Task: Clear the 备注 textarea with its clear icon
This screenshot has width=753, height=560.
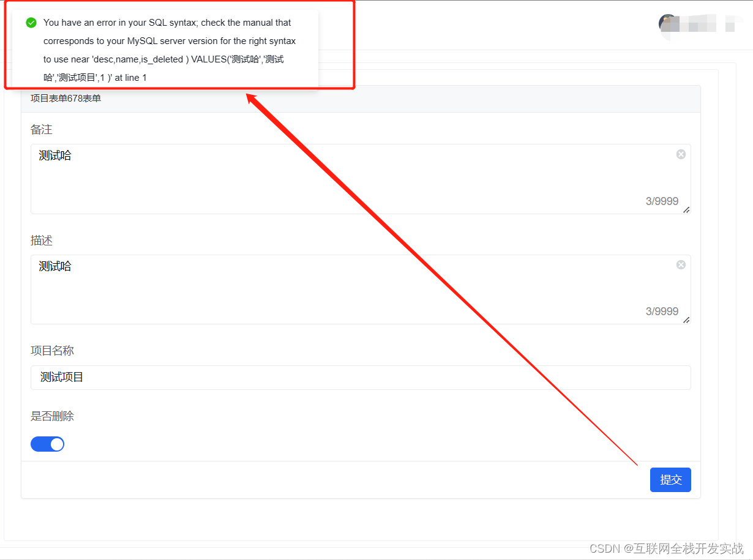Action: pos(681,154)
